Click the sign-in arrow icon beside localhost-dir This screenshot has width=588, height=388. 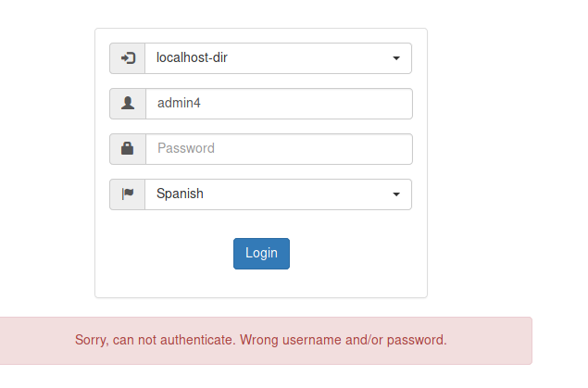[128, 58]
